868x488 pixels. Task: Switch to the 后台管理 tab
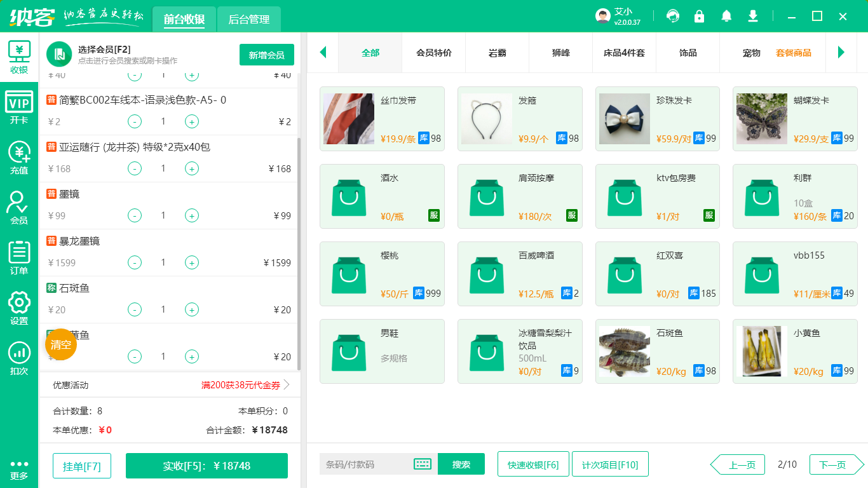248,20
